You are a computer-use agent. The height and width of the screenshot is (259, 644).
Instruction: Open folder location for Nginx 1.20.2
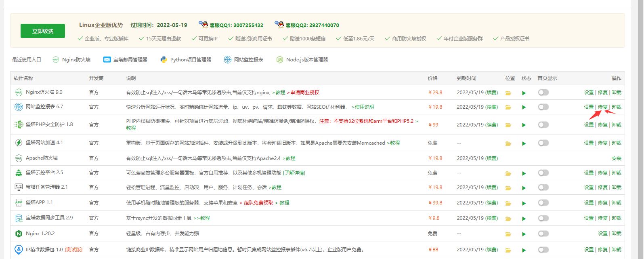click(x=508, y=234)
